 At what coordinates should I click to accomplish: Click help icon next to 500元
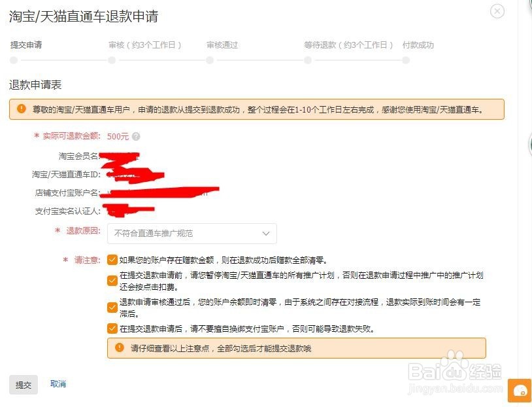pos(136,137)
